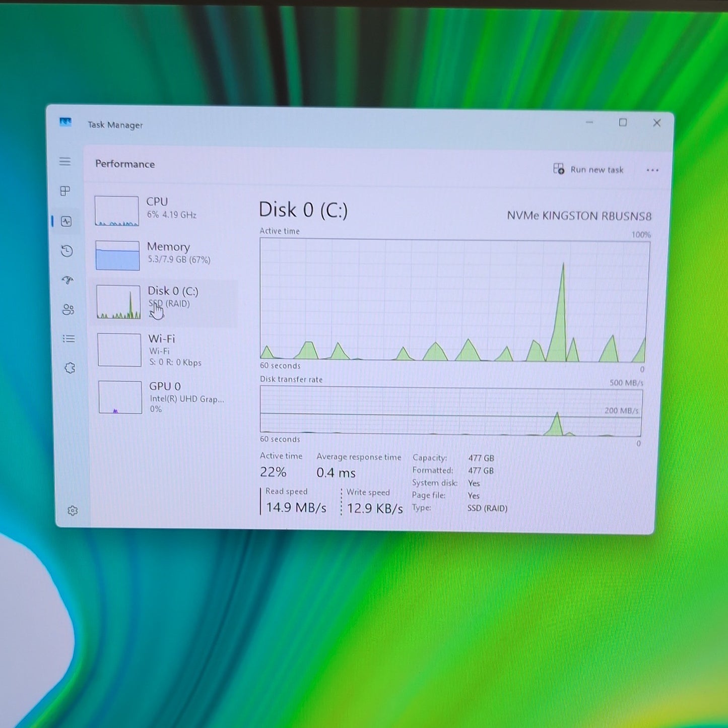The height and width of the screenshot is (728, 728).
Task: Select the Wi-Fi performance item
Action: [x=165, y=350]
